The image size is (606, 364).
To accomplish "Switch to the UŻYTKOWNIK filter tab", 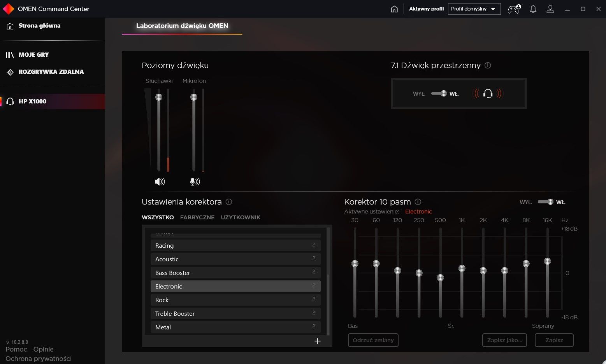I will [241, 217].
